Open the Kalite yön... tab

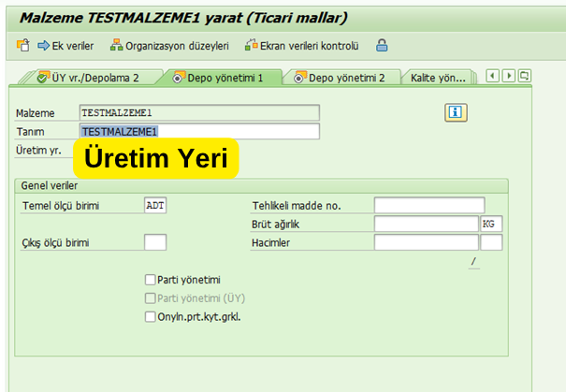438,78
